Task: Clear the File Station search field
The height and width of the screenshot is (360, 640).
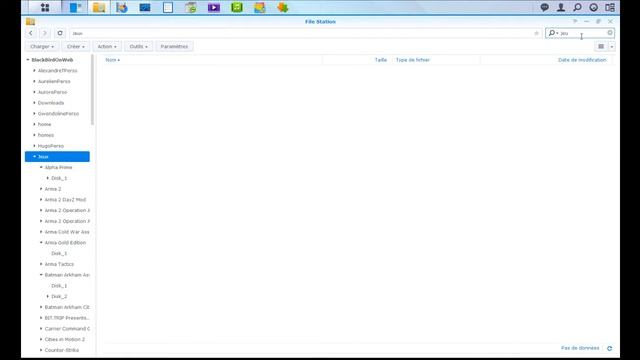Action: click(610, 33)
